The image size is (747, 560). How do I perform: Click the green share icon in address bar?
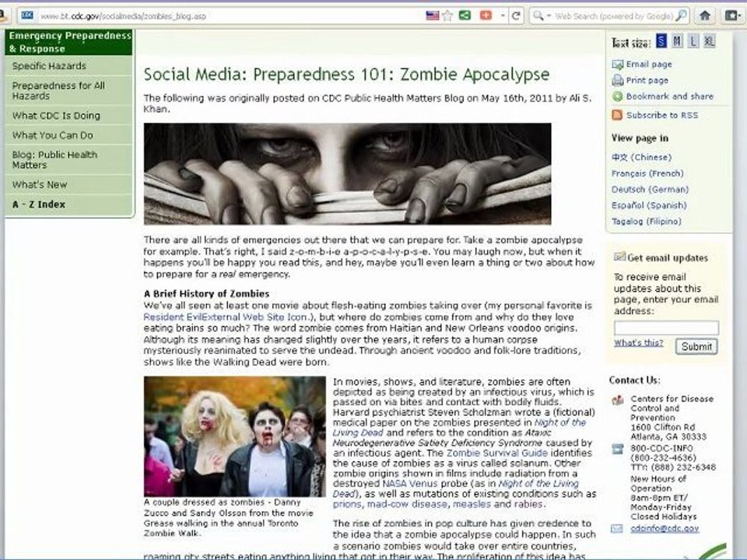click(465, 16)
